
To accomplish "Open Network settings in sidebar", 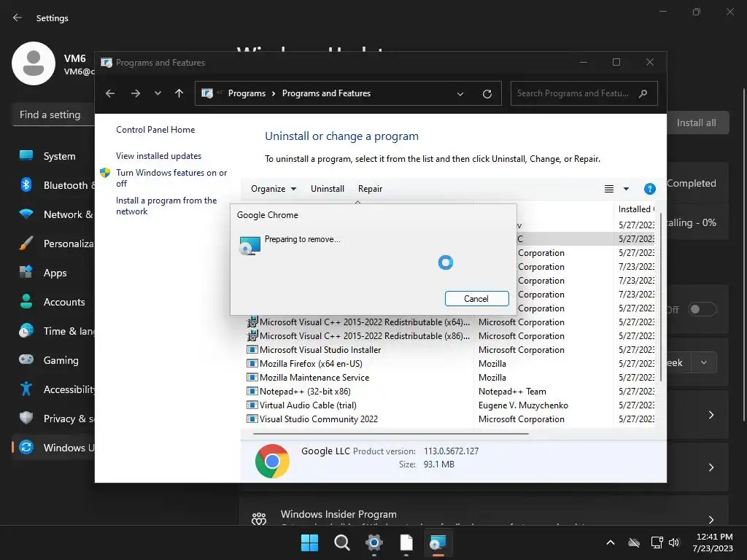I will click(53, 214).
